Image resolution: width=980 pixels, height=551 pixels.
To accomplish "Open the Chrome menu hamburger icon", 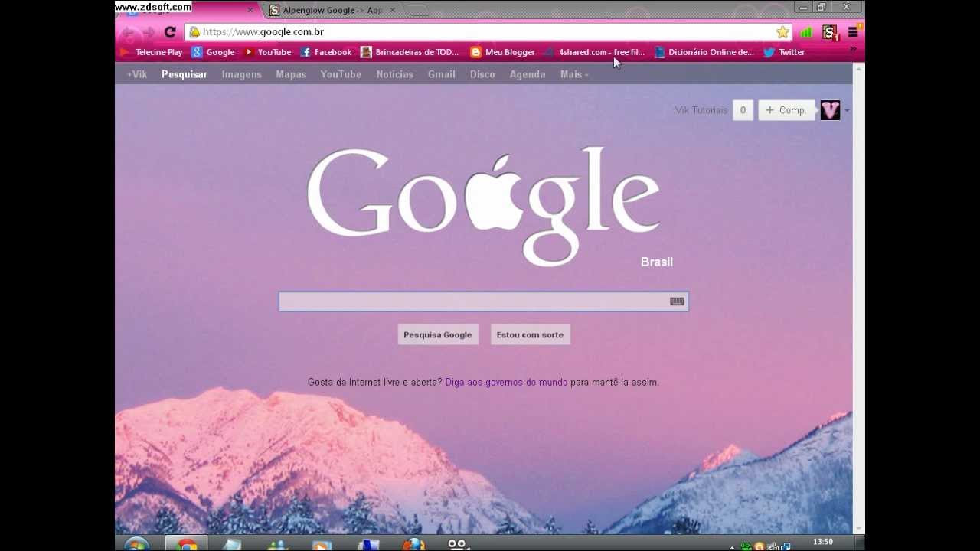I will (853, 32).
